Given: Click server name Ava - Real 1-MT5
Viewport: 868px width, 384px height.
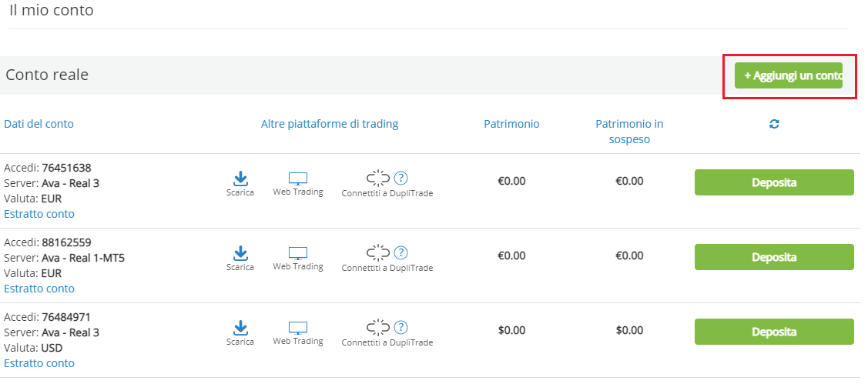Looking at the screenshot, I should tap(83, 258).
